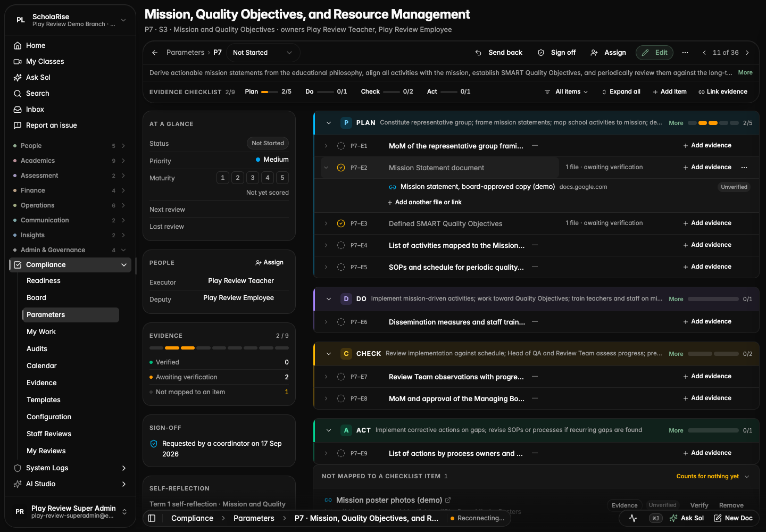Go to the next parameter arrow
766x532 pixels.
coord(747,53)
